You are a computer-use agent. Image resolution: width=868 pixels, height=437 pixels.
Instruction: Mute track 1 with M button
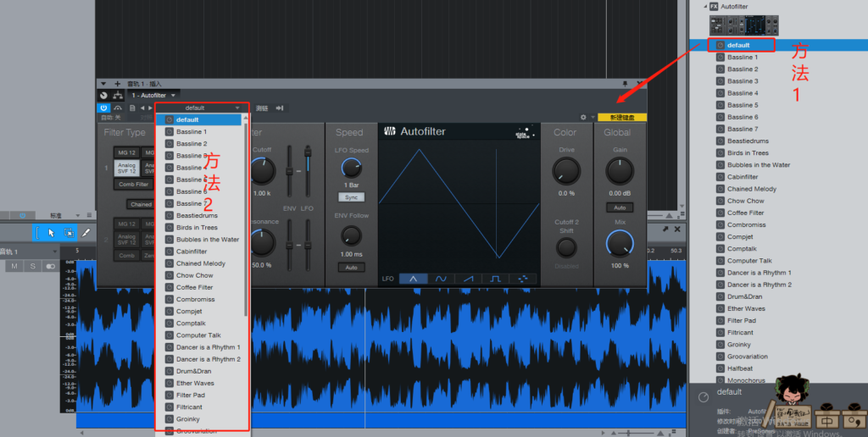14,267
